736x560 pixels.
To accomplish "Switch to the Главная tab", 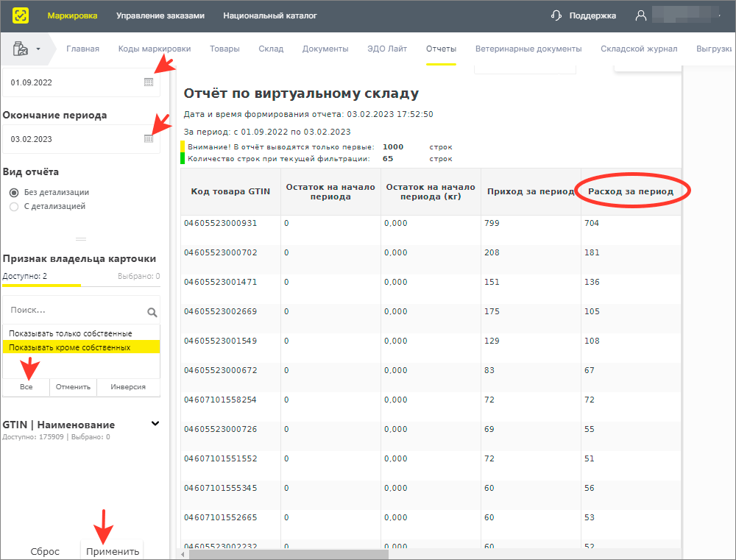I will pos(82,49).
